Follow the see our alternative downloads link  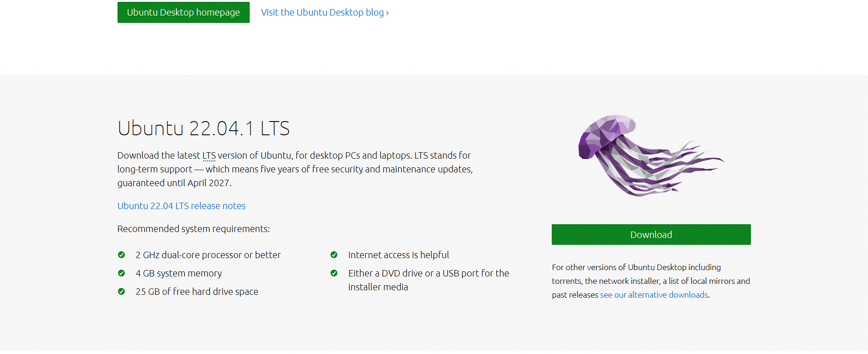[654, 295]
